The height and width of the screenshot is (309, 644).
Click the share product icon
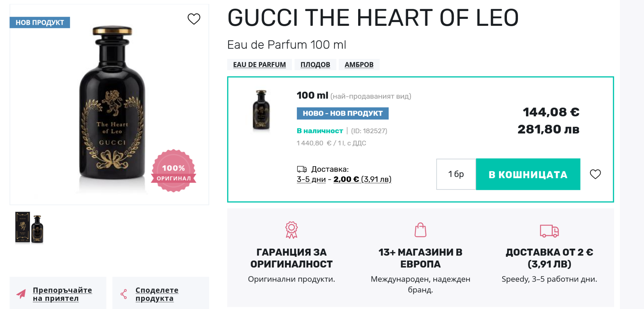124,294
